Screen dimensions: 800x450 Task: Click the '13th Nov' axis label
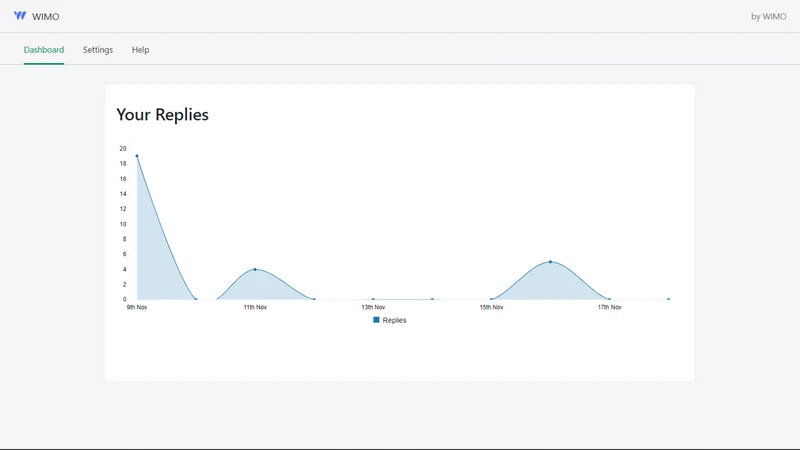pyautogui.click(x=373, y=307)
